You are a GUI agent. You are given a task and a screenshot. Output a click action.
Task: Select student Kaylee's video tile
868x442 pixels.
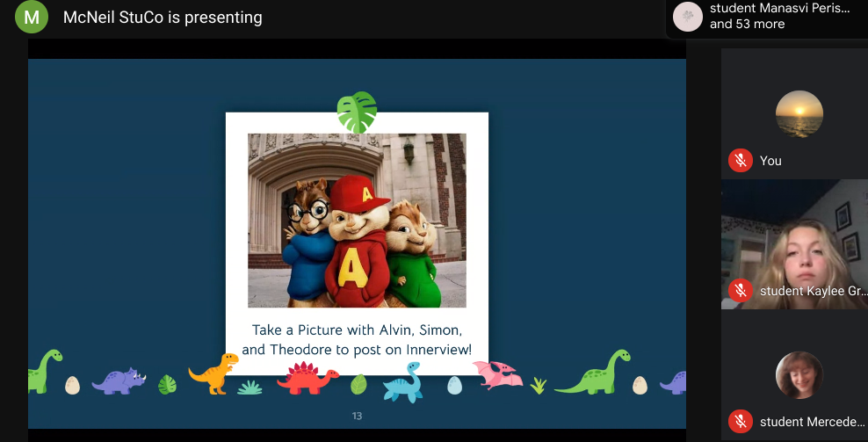[794, 244]
